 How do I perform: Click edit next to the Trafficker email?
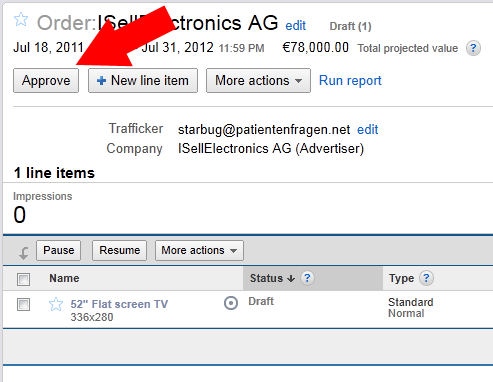367,129
